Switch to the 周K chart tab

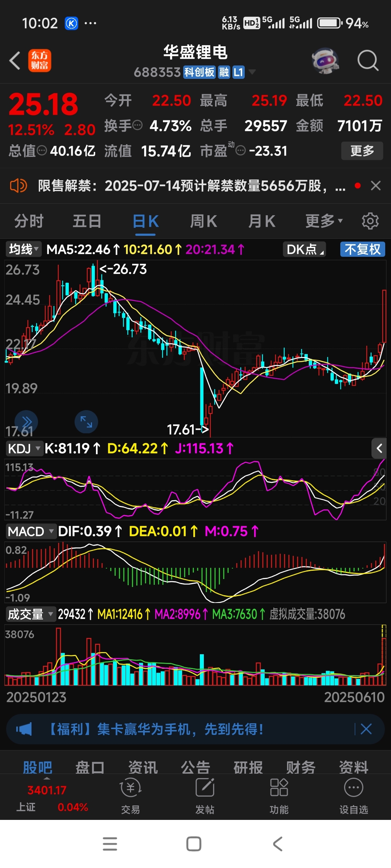coord(203,221)
